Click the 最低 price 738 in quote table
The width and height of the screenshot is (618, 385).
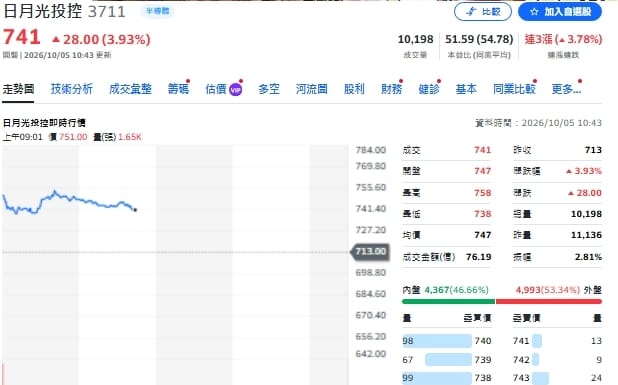[x=482, y=214]
